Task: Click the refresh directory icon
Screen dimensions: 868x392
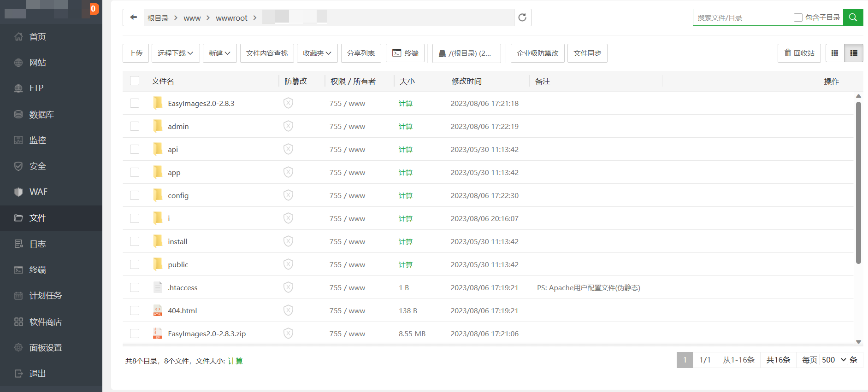Action: pyautogui.click(x=522, y=18)
